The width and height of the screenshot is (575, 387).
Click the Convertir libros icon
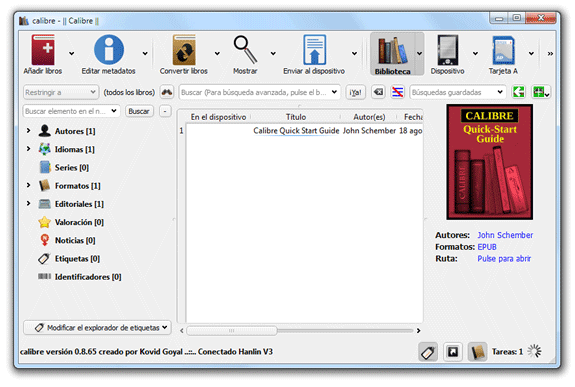[184, 50]
